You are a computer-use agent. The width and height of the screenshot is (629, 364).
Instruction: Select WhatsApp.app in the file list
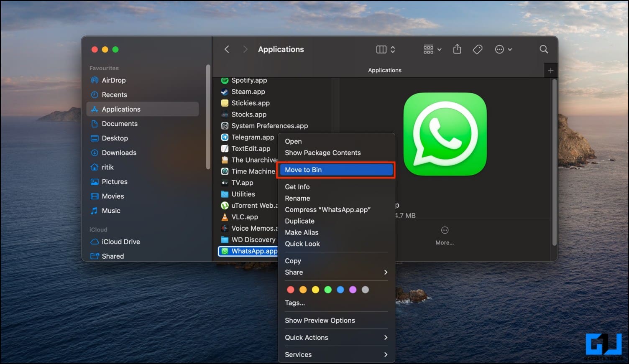248,251
